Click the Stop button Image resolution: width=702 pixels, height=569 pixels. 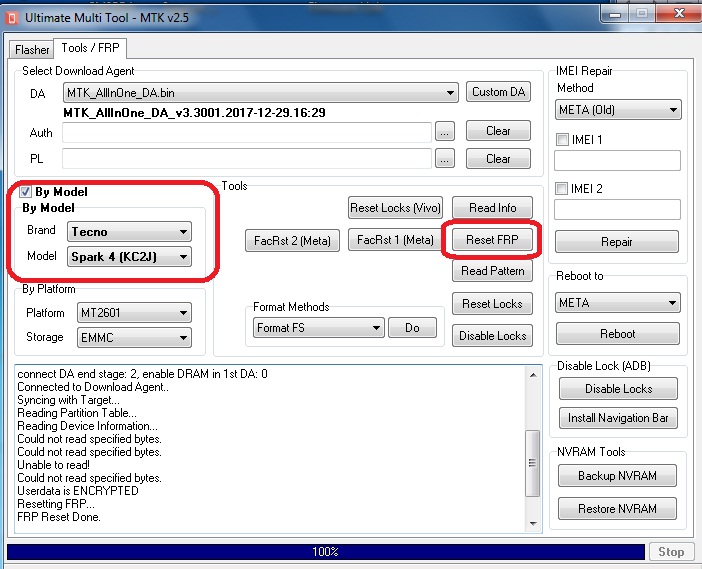[x=671, y=552]
